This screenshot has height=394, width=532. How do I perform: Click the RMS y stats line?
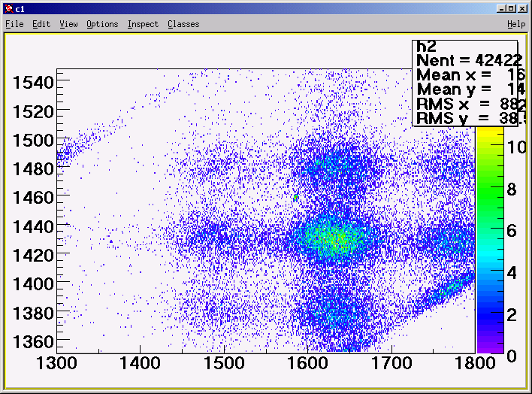tap(471, 118)
